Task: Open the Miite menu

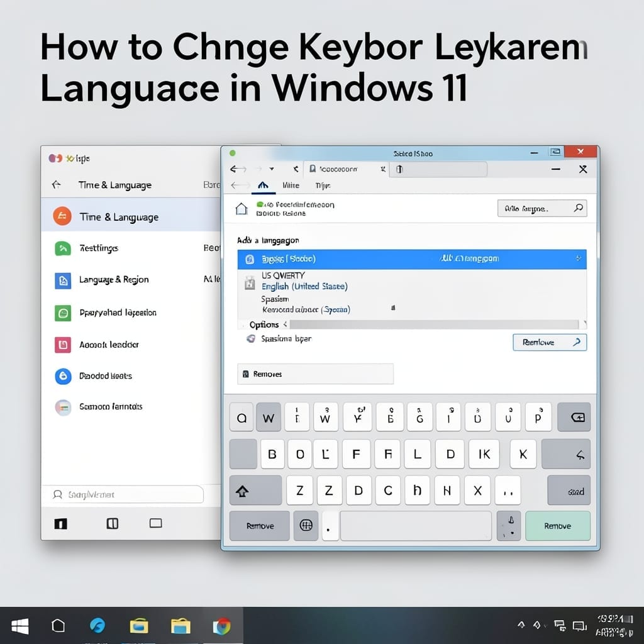Action: coord(291,186)
